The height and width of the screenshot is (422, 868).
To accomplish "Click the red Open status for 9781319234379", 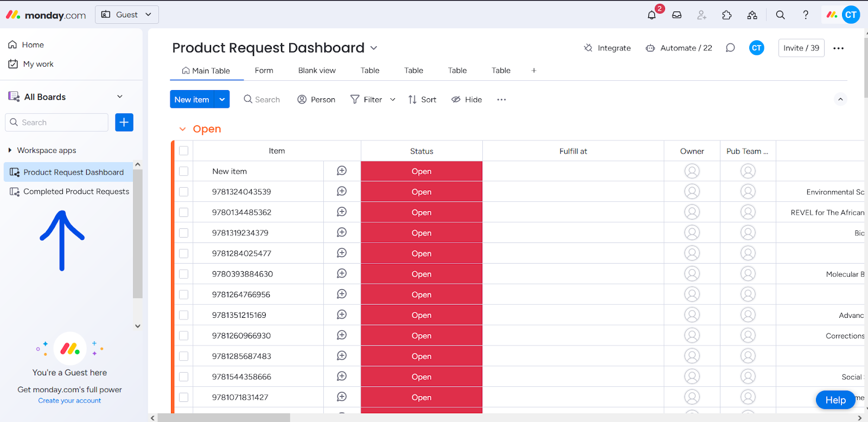I will coord(422,233).
